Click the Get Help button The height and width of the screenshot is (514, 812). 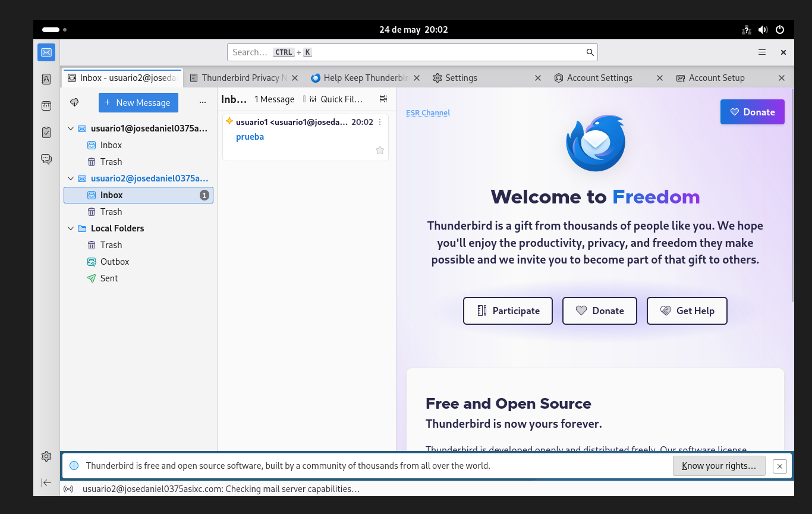687,311
